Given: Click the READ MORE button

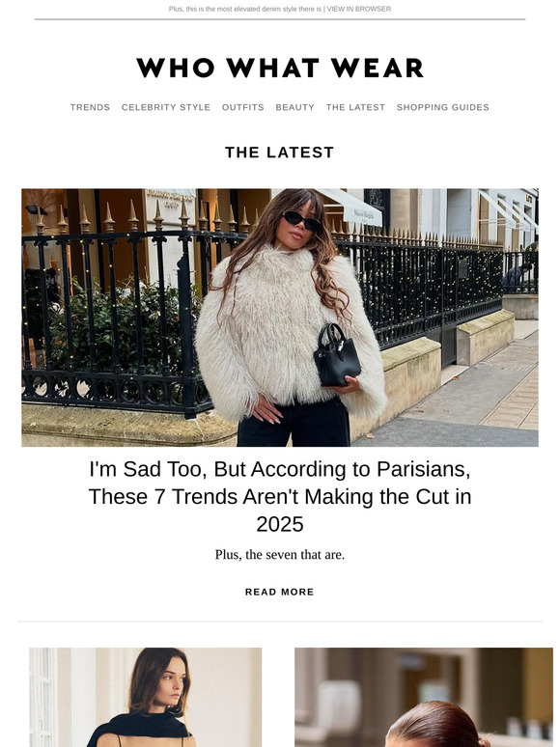Looking at the screenshot, I should [x=280, y=592].
